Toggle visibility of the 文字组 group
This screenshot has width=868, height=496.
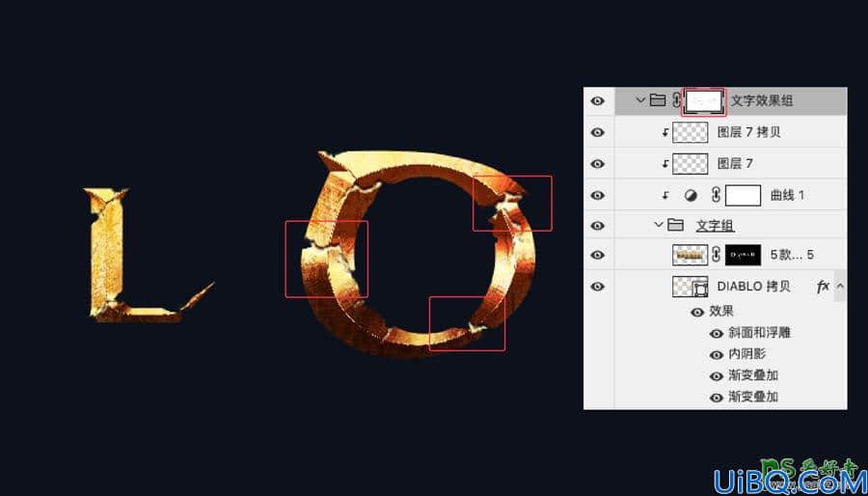597,226
